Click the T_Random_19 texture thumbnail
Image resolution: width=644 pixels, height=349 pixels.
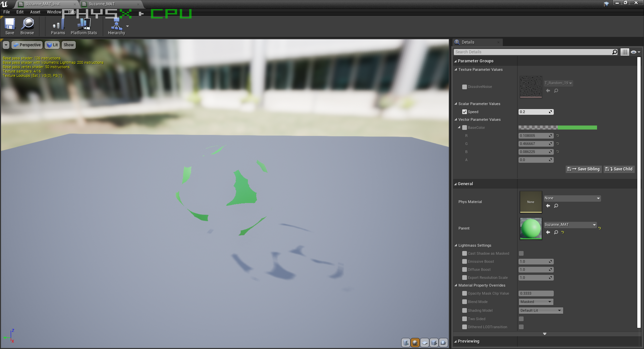point(531,87)
